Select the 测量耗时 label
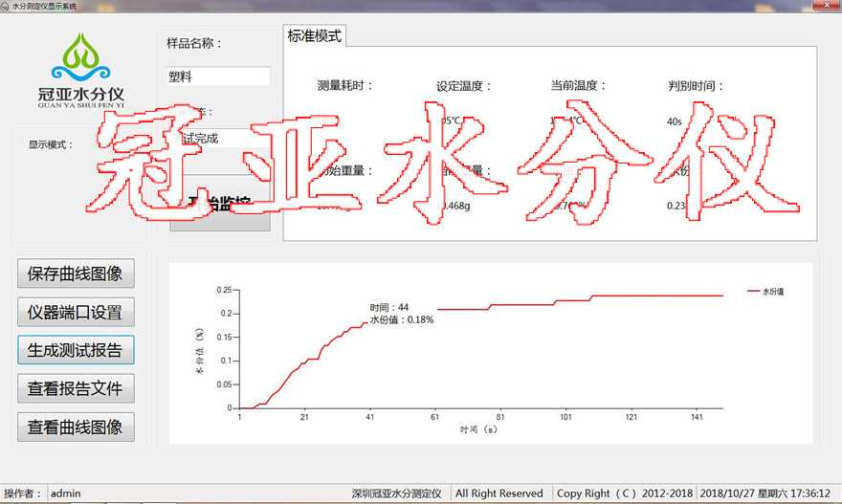The height and width of the screenshot is (504, 842). (344, 85)
